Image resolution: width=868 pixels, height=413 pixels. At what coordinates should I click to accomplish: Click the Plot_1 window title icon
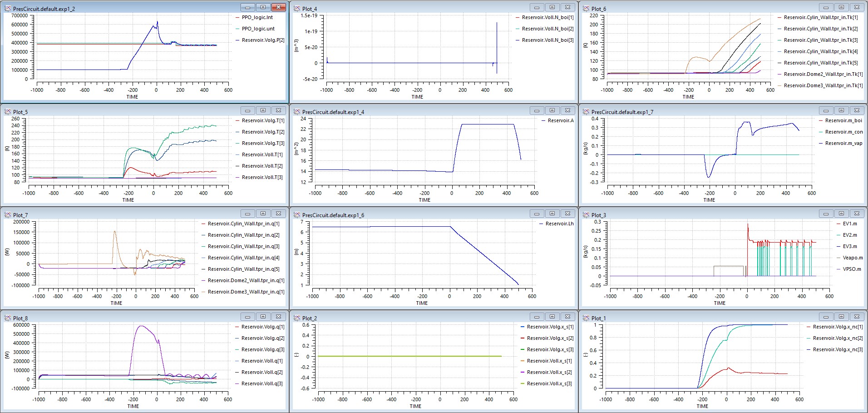point(586,318)
